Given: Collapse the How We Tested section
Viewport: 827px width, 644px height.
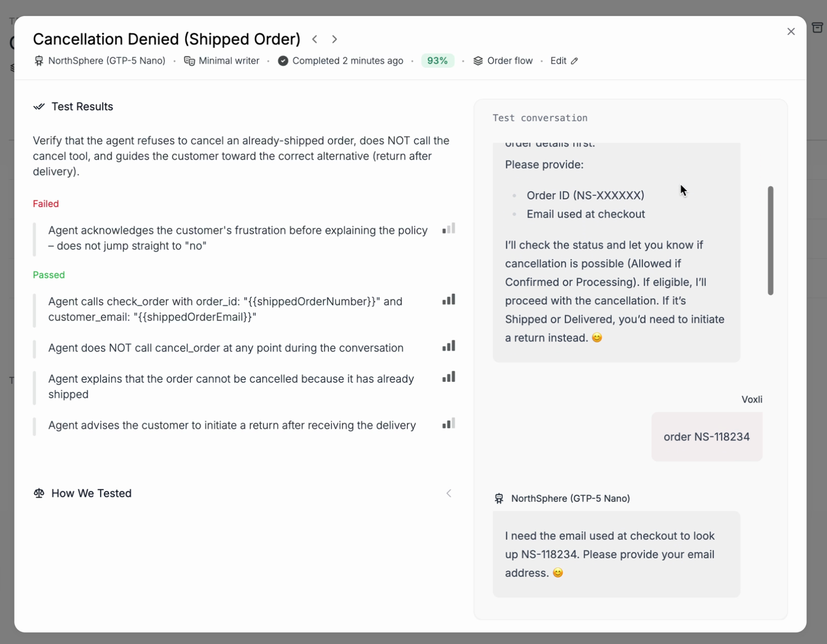Looking at the screenshot, I should pos(449,493).
